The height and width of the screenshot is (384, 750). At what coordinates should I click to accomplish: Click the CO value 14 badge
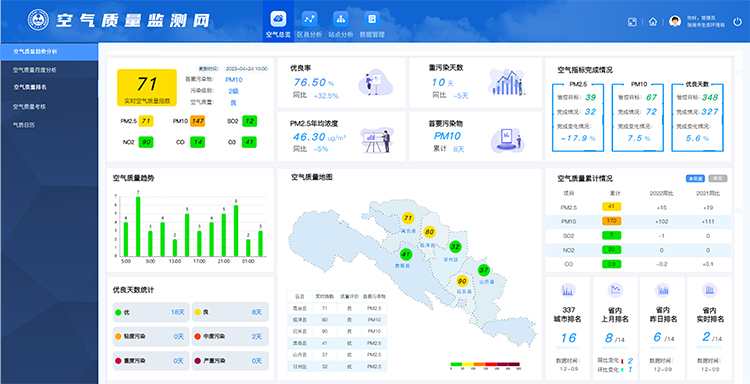(x=198, y=142)
